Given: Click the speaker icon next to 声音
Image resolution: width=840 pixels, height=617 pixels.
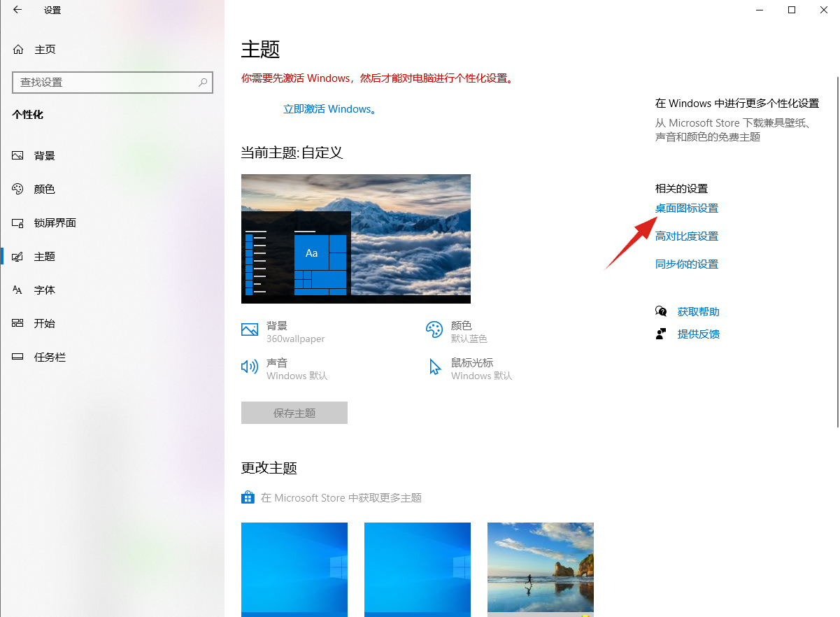Looking at the screenshot, I should click(250, 367).
